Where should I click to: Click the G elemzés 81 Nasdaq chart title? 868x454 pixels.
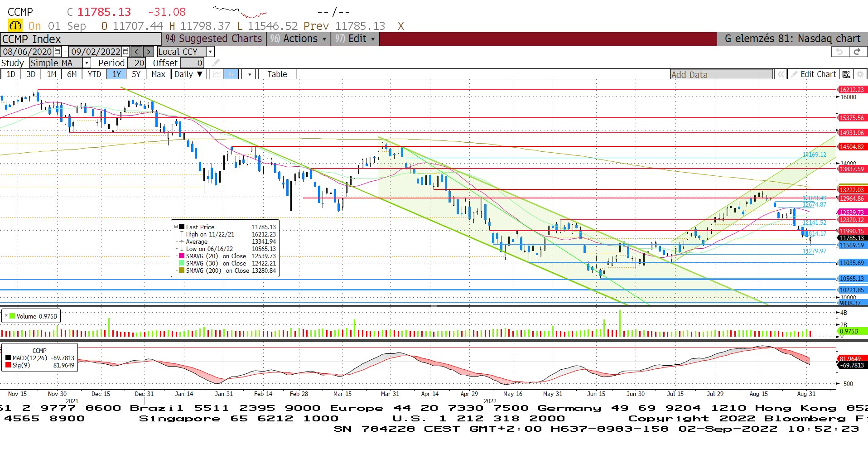coord(792,39)
